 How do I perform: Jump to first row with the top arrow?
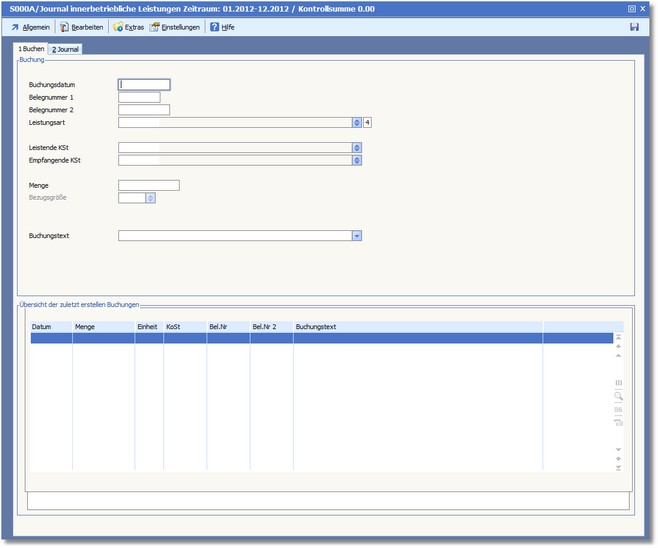[618, 337]
